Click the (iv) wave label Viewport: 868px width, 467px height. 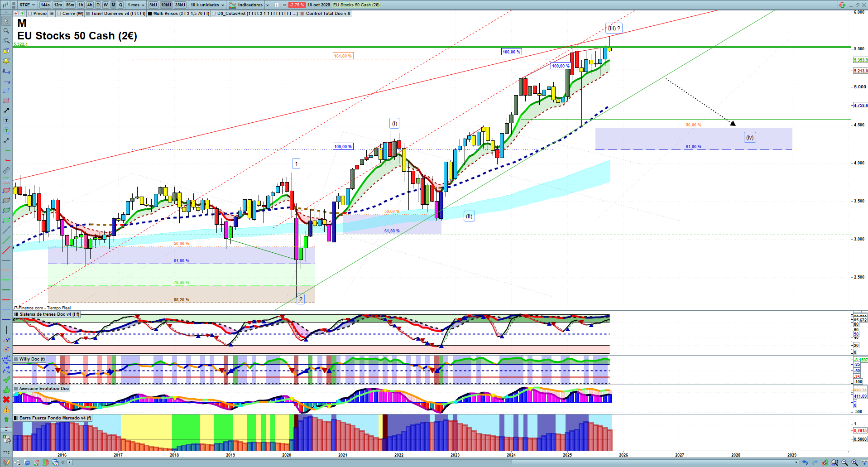(750, 138)
